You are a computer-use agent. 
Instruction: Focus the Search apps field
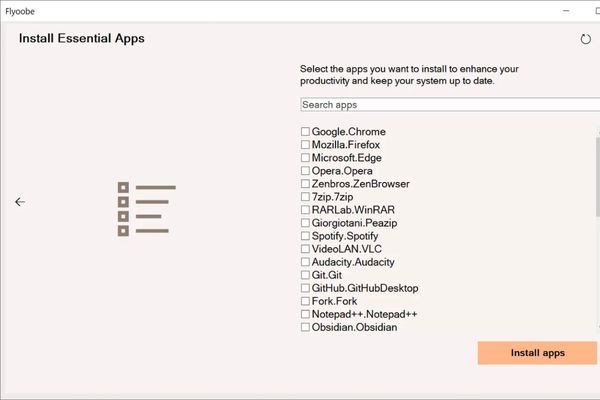pyautogui.click(x=448, y=104)
